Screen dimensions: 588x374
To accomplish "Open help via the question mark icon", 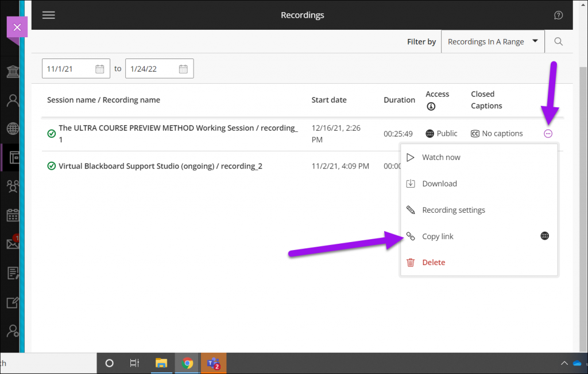I will click(558, 15).
